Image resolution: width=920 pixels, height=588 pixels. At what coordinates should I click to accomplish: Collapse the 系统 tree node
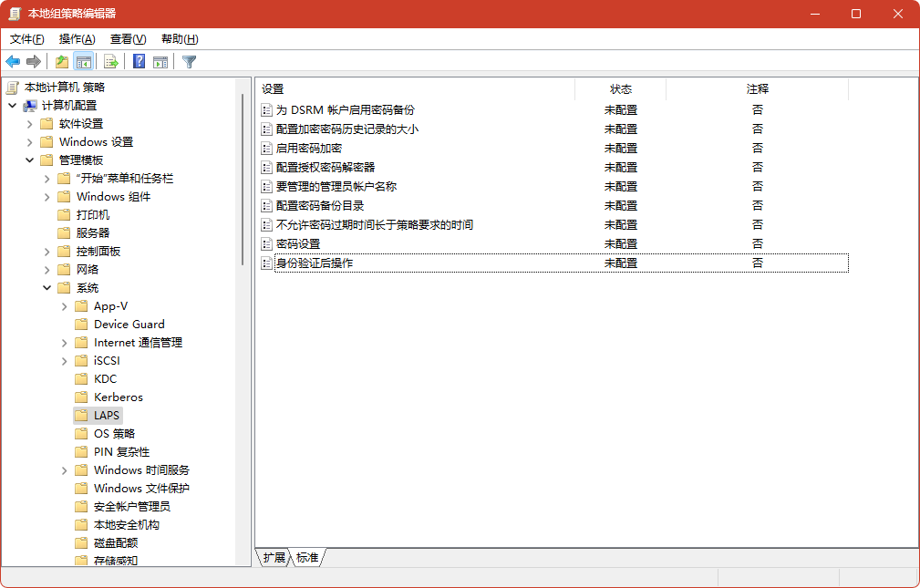pyautogui.click(x=47, y=287)
